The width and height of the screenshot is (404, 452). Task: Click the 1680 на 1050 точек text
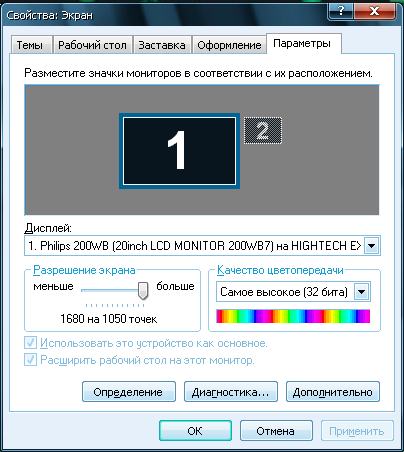coord(109,319)
